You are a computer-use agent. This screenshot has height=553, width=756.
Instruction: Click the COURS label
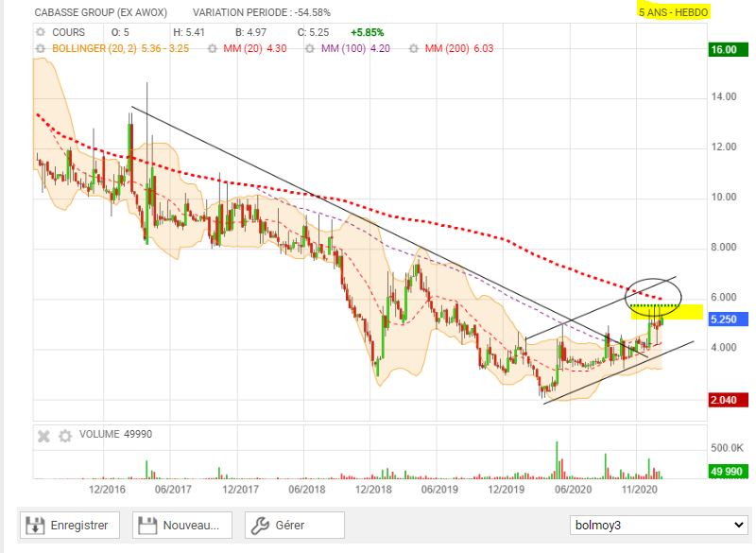point(68,32)
